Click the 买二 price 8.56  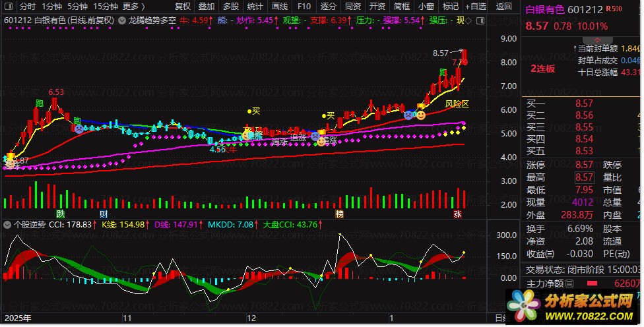[x=584, y=115]
